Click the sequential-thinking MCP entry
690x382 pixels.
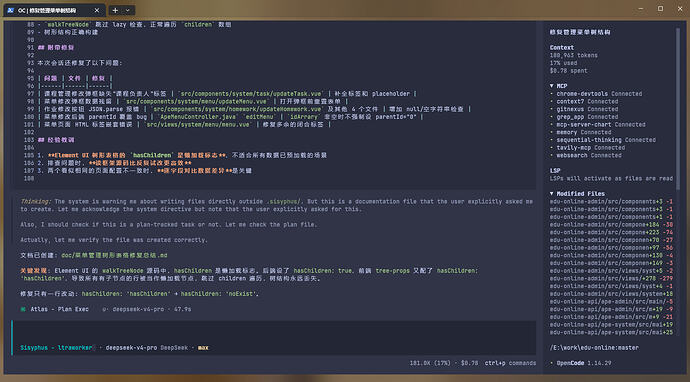(603, 140)
